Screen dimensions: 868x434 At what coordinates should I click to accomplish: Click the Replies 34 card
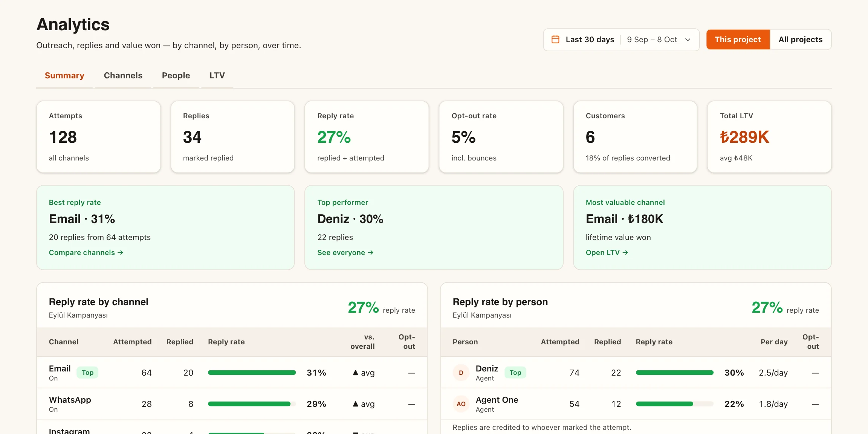233,137
